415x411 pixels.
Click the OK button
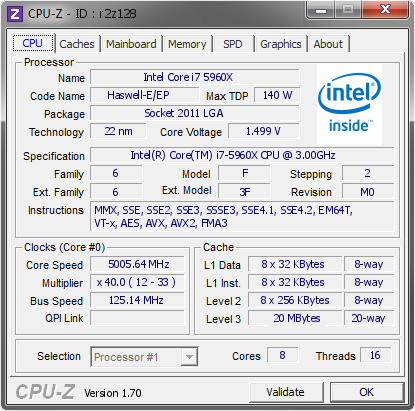pyautogui.click(x=367, y=392)
